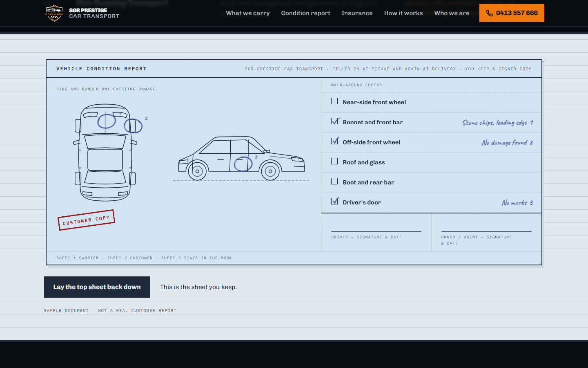588x368 pixels.
Task: Click the 'SGR PRESTIGE CAR TRANSPORT' brand name
Action: [x=94, y=13]
